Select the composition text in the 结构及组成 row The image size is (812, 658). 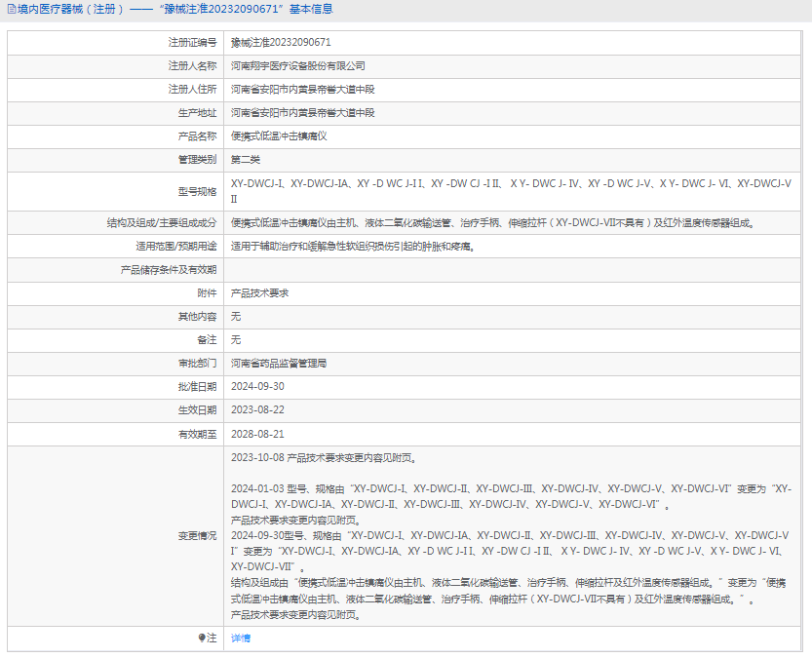click(x=493, y=222)
